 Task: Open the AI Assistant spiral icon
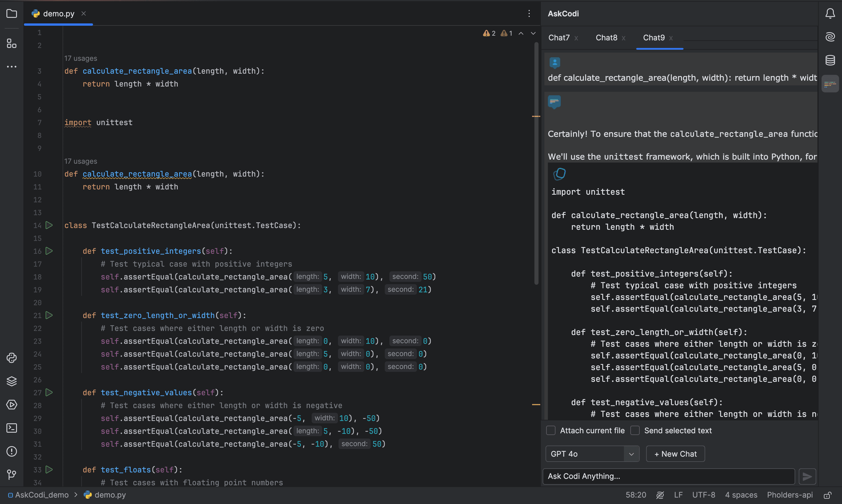830,37
